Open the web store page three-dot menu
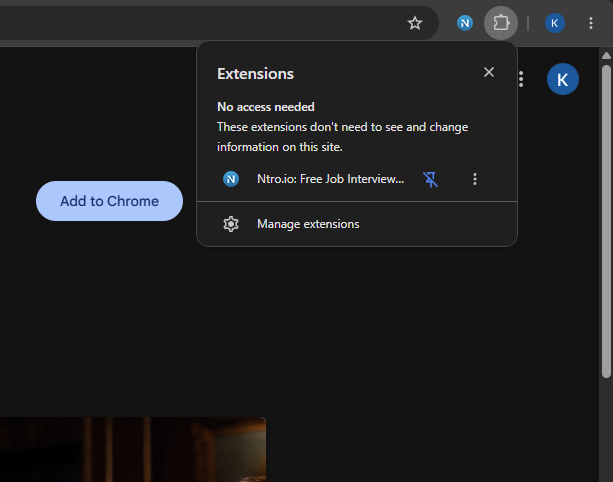Viewport: 613px width, 482px height. pyautogui.click(x=521, y=79)
